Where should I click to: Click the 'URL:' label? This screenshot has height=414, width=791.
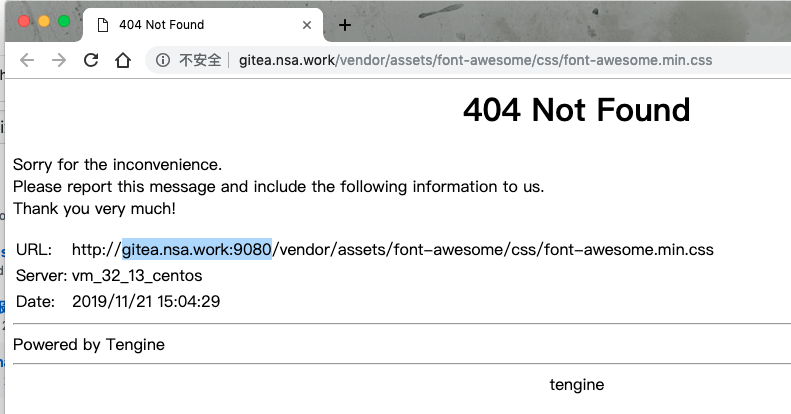point(34,250)
